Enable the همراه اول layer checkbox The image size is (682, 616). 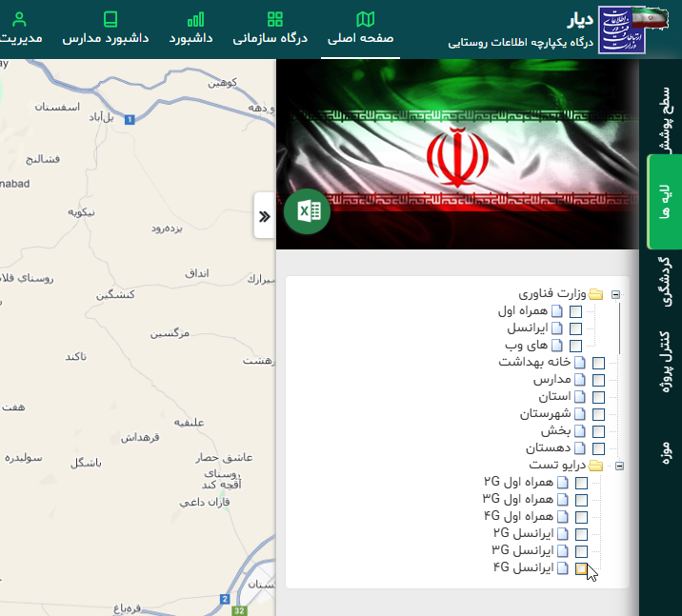(x=575, y=311)
